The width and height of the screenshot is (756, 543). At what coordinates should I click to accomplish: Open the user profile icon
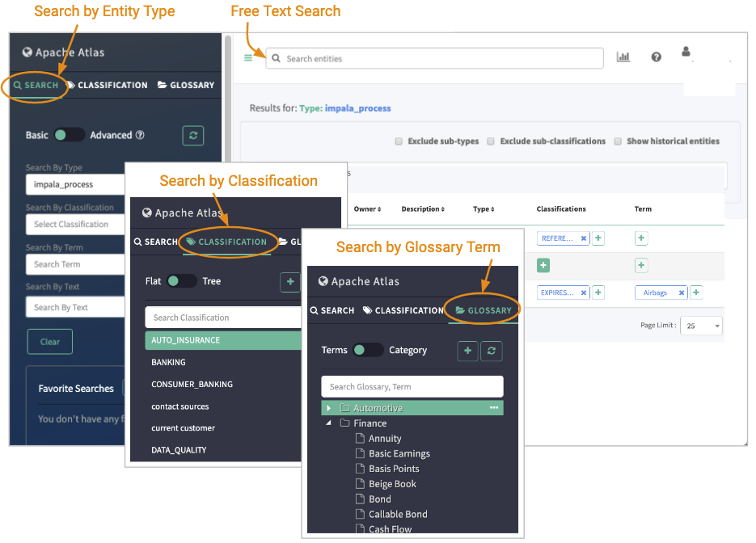pos(686,53)
